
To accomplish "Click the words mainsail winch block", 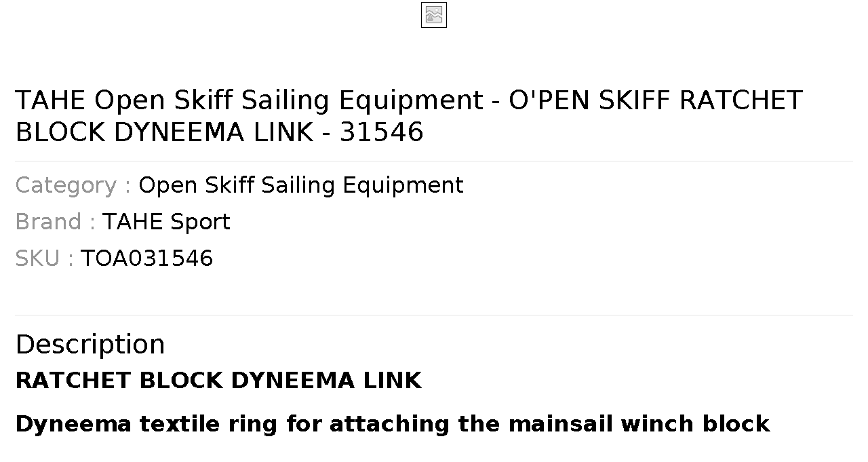I will point(639,424).
